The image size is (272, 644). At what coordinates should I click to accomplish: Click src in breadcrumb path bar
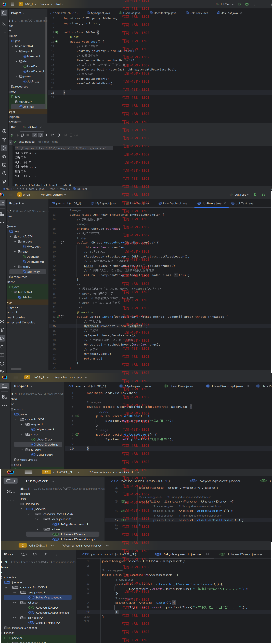coord(22,189)
